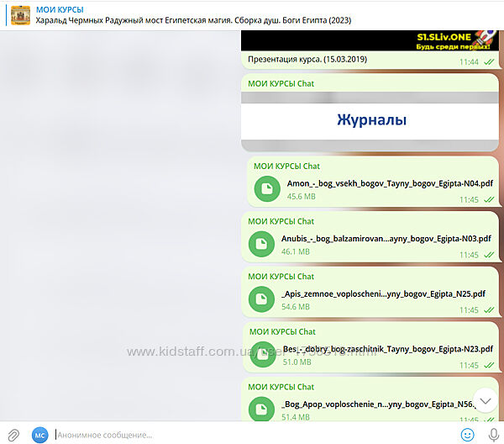This screenshot has width=504, height=444.
Task: Click the MC sender avatar beside input
Action: click(x=39, y=434)
